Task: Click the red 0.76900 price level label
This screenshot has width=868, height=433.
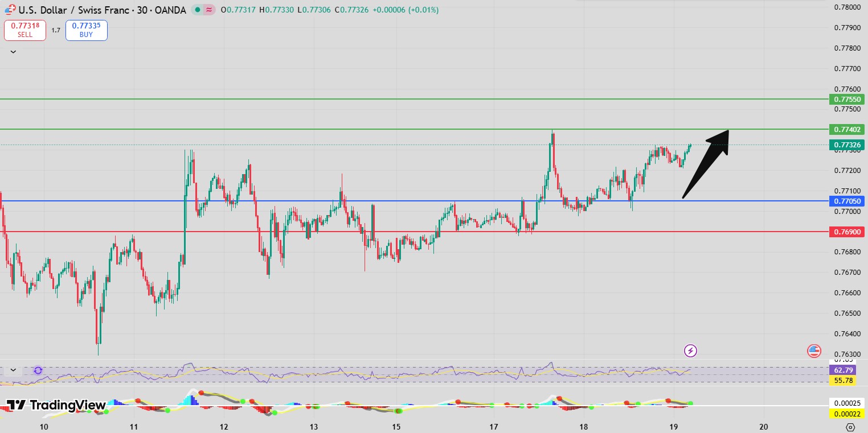Action: [x=847, y=232]
